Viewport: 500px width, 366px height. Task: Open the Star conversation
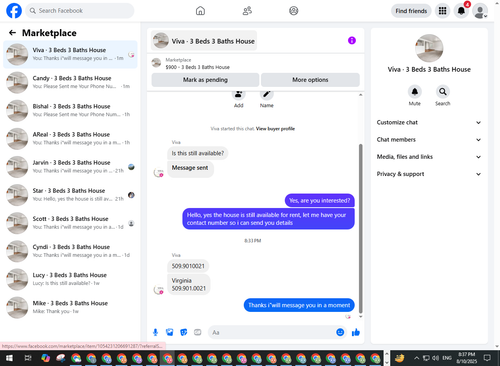(x=70, y=195)
